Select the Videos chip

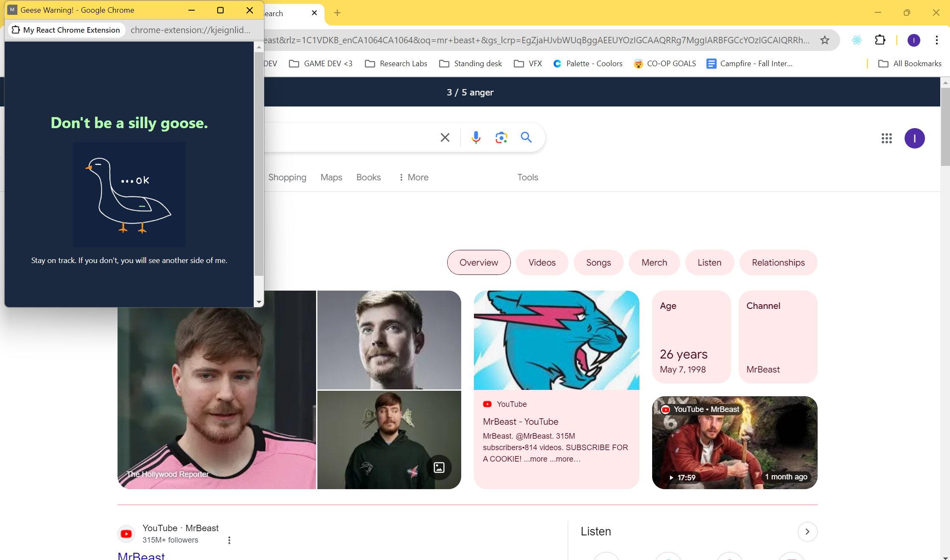[542, 263]
